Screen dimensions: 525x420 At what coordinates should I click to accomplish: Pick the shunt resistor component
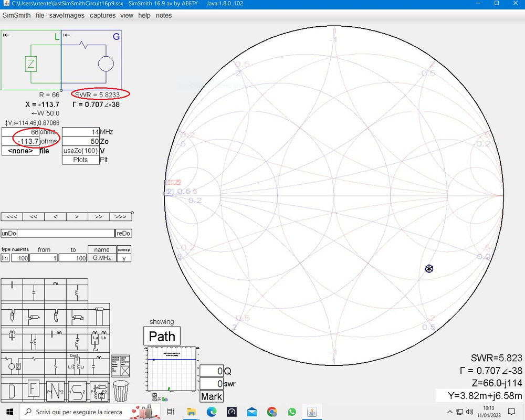click(x=55, y=364)
